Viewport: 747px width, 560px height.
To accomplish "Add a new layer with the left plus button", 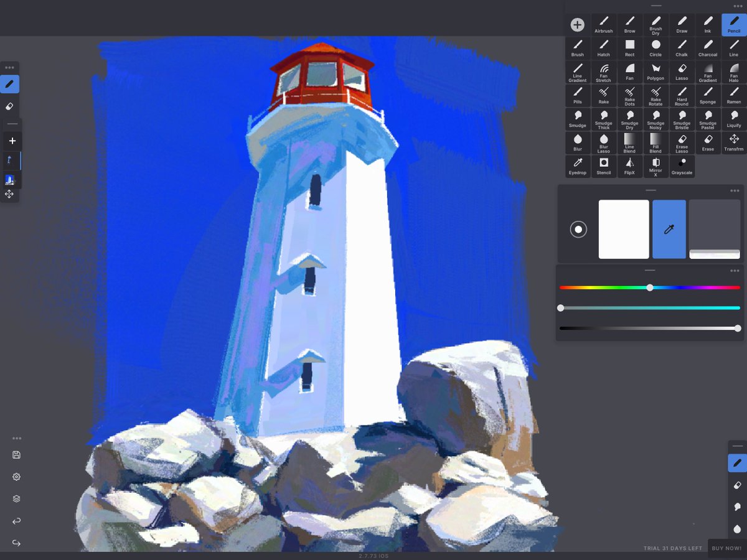I will (12, 141).
